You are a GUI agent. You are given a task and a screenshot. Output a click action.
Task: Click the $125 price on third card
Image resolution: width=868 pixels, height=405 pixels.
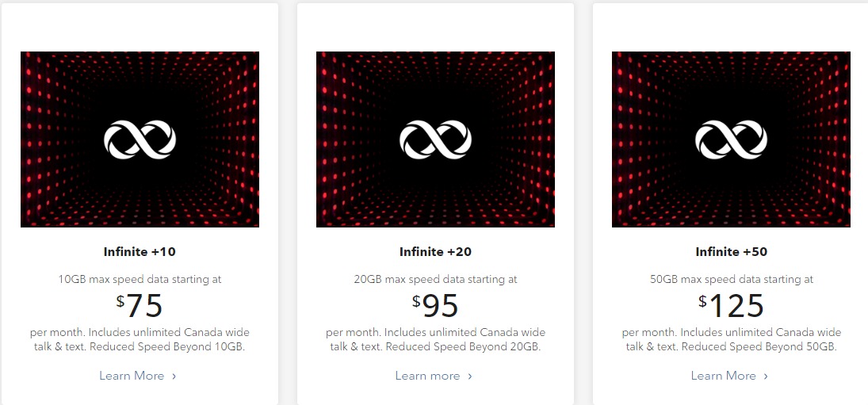coord(732,305)
